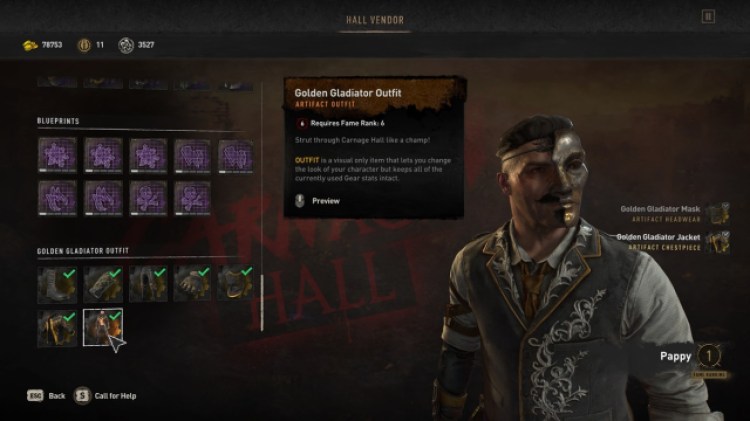This screenshot has height=421, width=750.
Task: Select the Golden Gladiator gloves item
Action: point(192,285)
